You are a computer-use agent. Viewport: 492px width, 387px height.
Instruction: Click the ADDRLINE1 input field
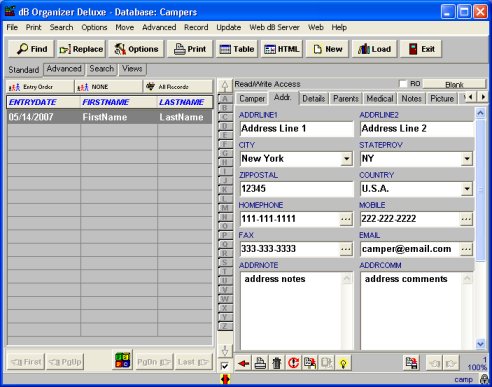297,129
